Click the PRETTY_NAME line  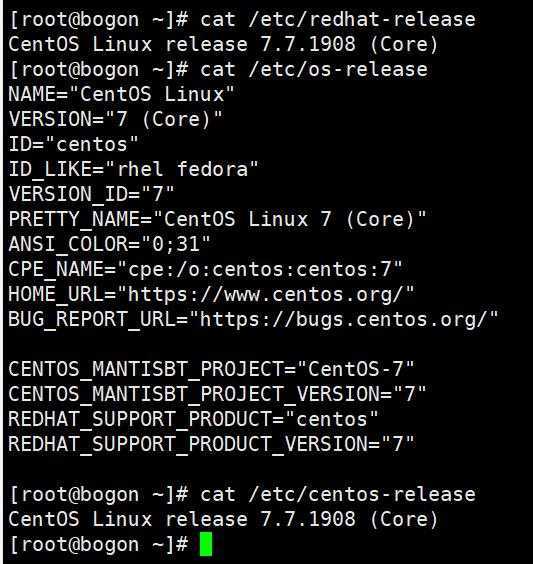tap(217, 219)
